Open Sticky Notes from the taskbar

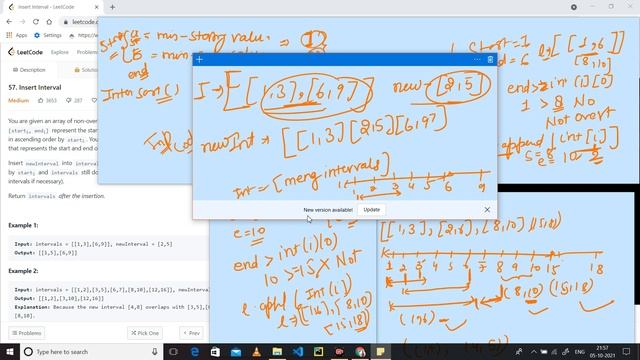pos(380,351)
